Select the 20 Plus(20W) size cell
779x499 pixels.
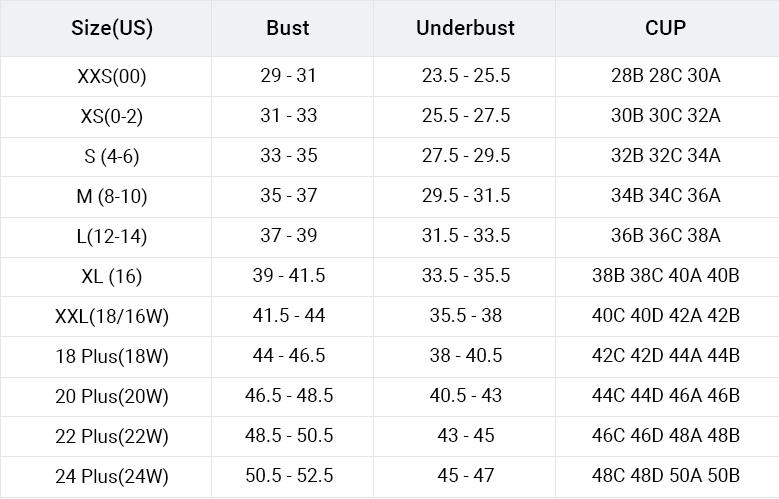pyautogui.click(x=112, y=396)
